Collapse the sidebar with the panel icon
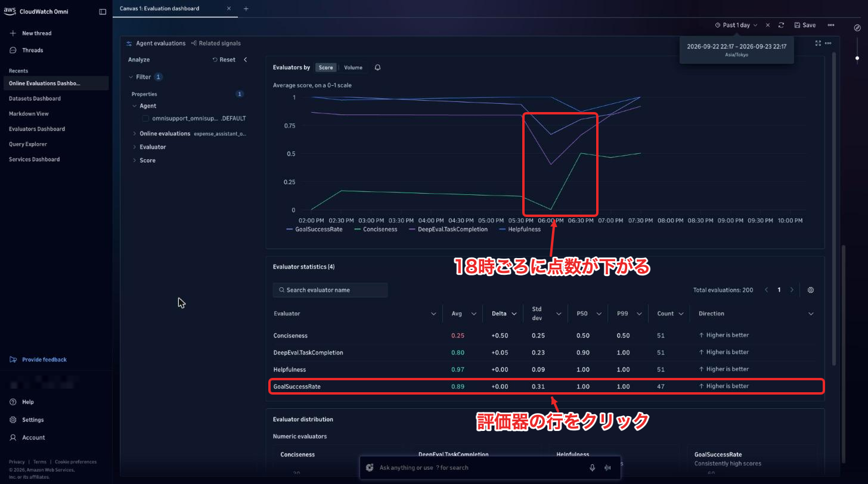The width and height of the screenshot is (868, 484). (103, 11)
